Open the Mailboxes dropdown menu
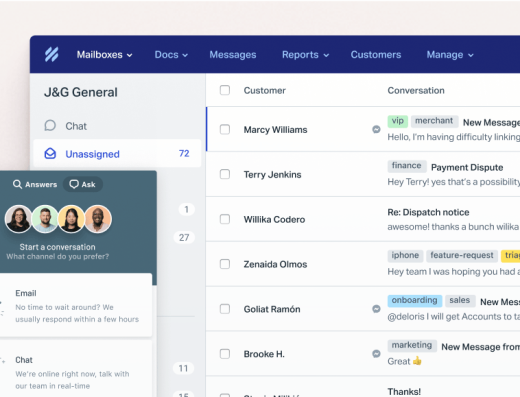 pos(105,55)
